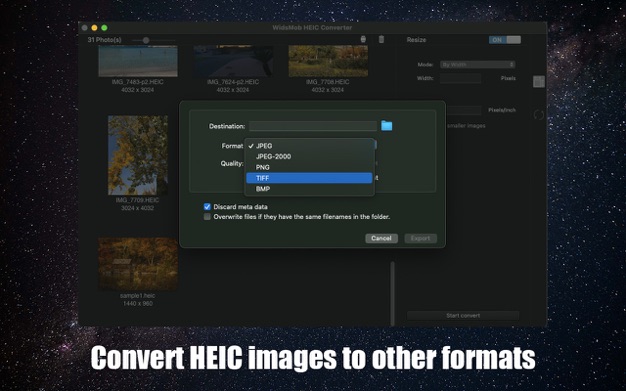Click the circular refresh icon near Pixels/inch
This screenshot has height=391, width=626.
(x=539, y=115)
